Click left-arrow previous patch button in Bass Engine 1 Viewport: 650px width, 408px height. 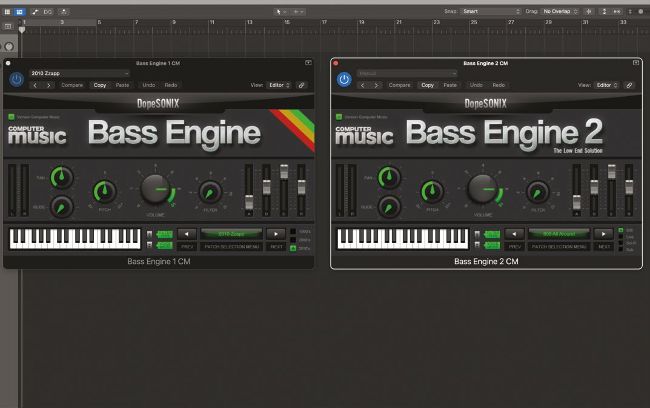[x=187, y=234]
